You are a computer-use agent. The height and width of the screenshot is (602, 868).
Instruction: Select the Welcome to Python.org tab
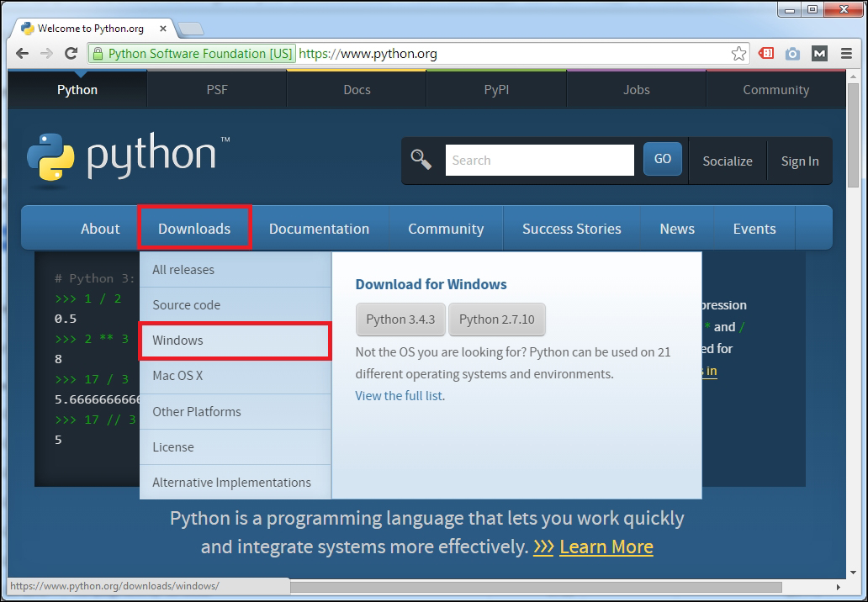(x=90, y=29)
